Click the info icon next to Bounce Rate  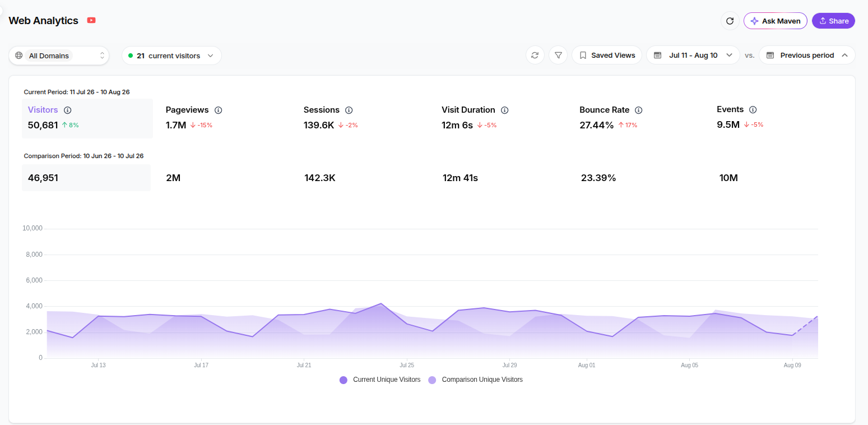tap(639, 110)
